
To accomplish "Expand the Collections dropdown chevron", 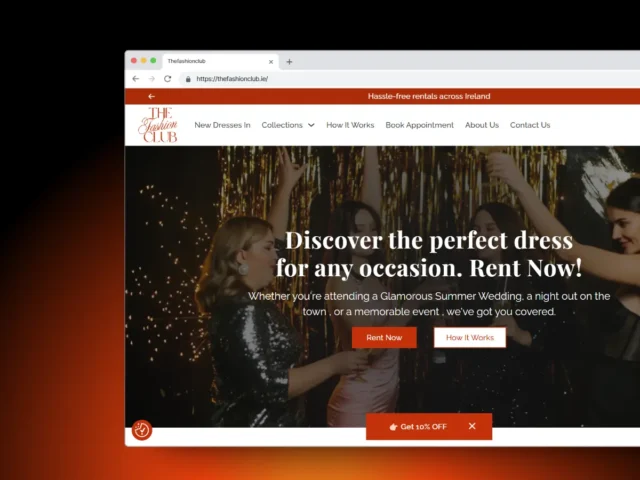I will tap(311, 125).
